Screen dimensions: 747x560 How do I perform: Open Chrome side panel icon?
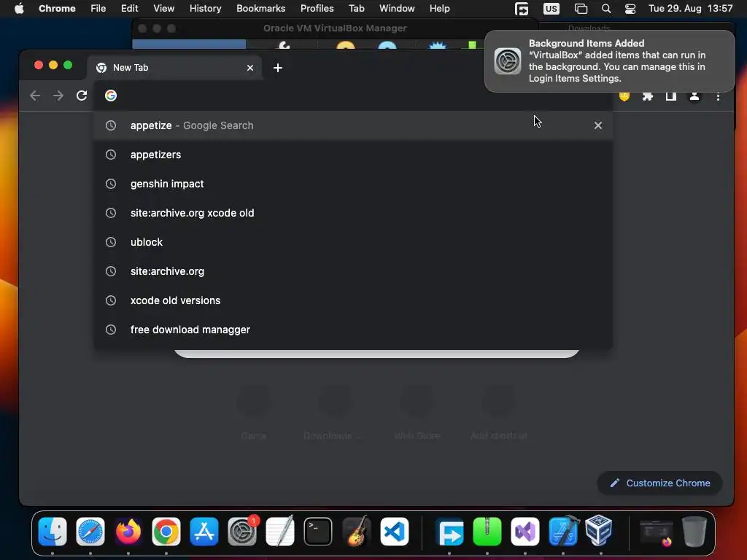click(671, 96)
